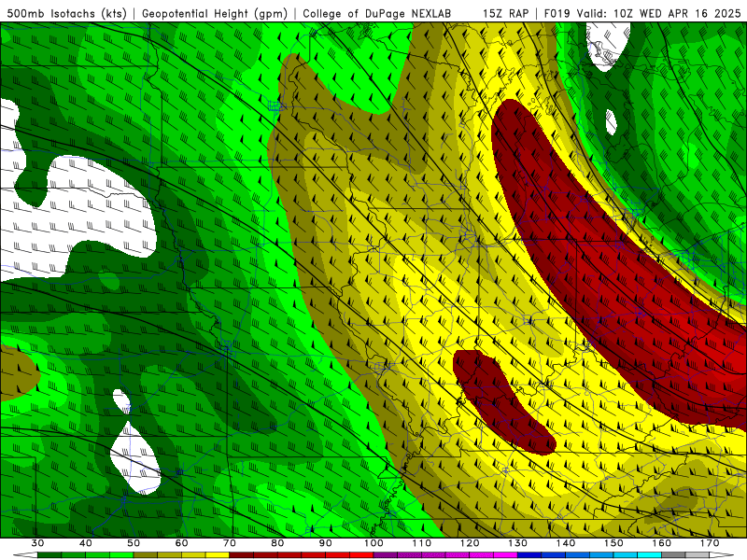747x560 pixels.
Task: Click the '100' colorbar label
Action: tap(373, 543)
